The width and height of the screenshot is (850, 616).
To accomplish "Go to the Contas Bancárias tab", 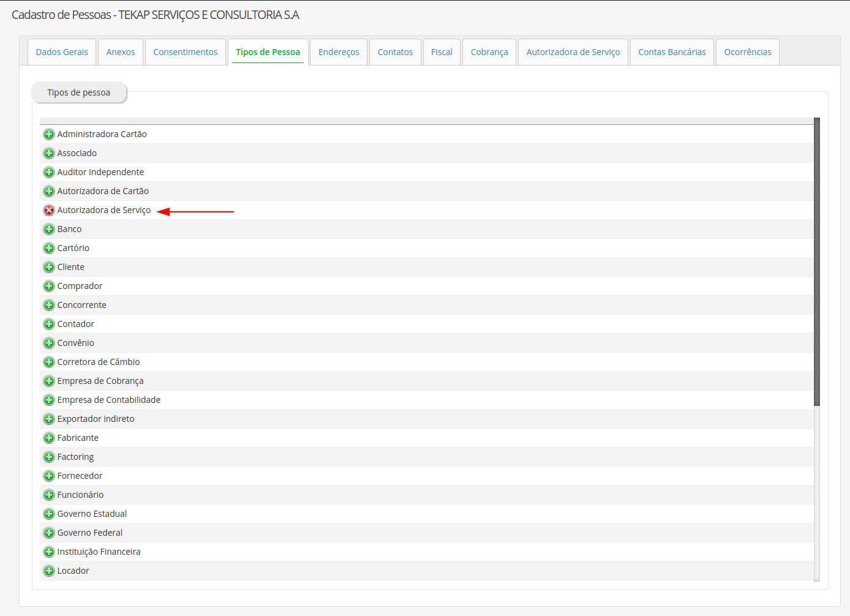I will [672, 52].
